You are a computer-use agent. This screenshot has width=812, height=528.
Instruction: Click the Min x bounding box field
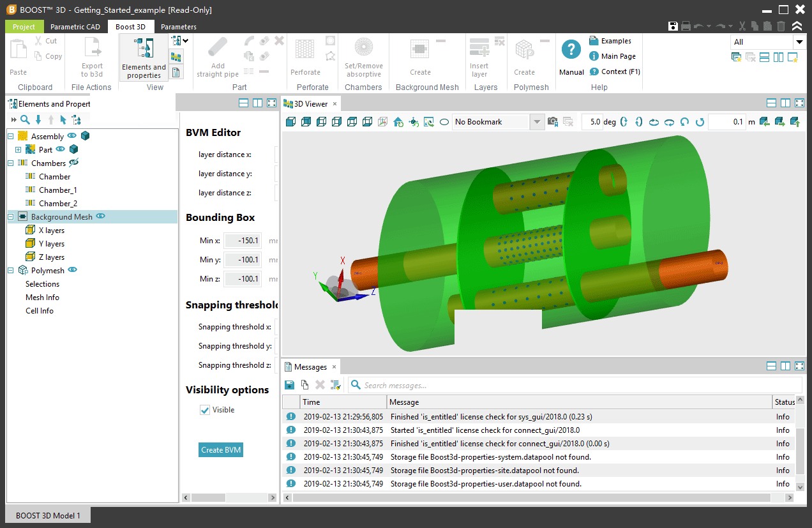pos(243,241)
